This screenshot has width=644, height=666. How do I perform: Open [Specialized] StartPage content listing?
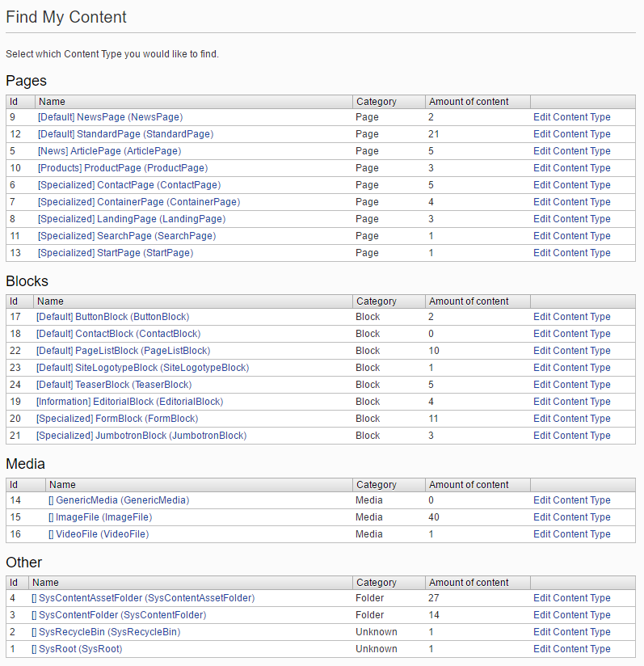116,253
